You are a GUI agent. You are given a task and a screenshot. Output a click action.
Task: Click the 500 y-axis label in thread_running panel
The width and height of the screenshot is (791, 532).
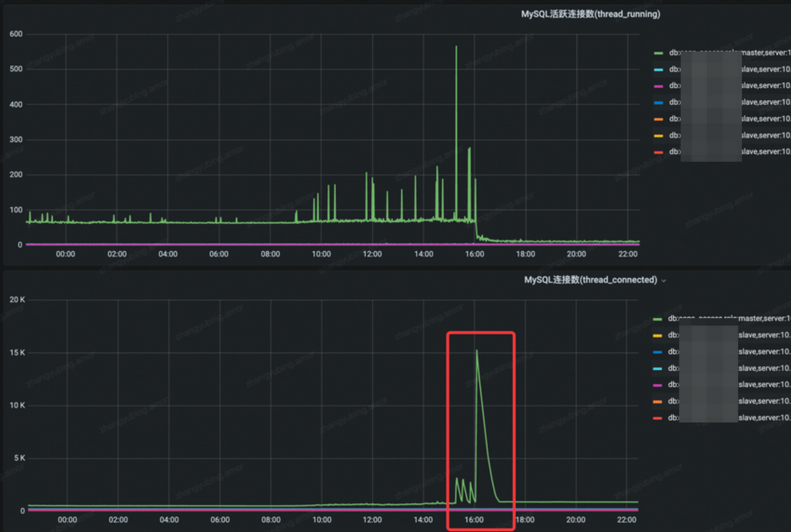tap(16, 69)
